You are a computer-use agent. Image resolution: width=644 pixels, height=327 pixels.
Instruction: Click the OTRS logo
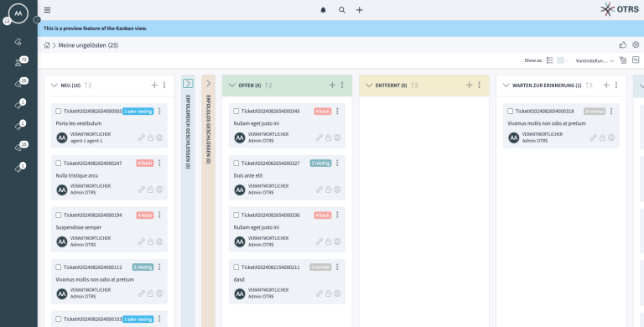[x=620, y=9]
